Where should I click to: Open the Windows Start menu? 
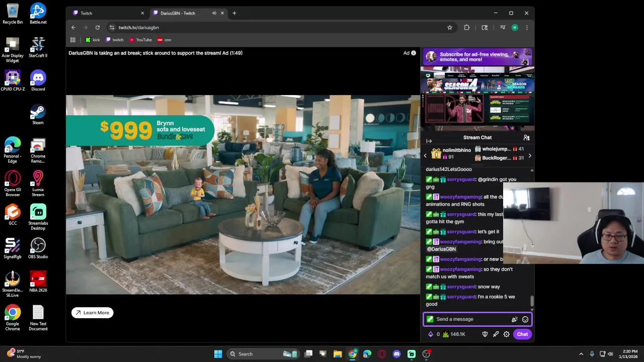pyautogui.click(x=218, y=354)
